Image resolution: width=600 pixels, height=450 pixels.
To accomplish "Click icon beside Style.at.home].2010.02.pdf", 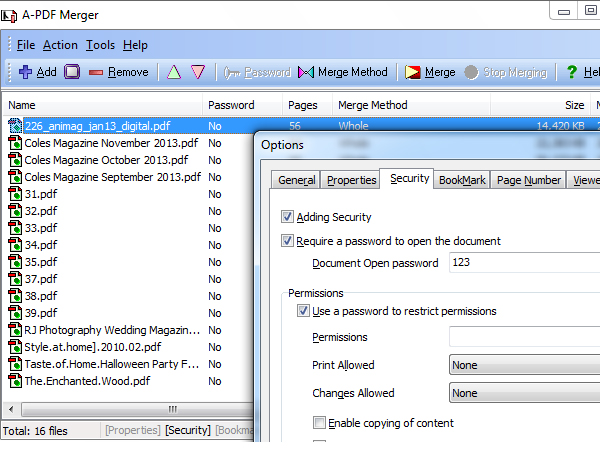I will click(x=15, y=347).
